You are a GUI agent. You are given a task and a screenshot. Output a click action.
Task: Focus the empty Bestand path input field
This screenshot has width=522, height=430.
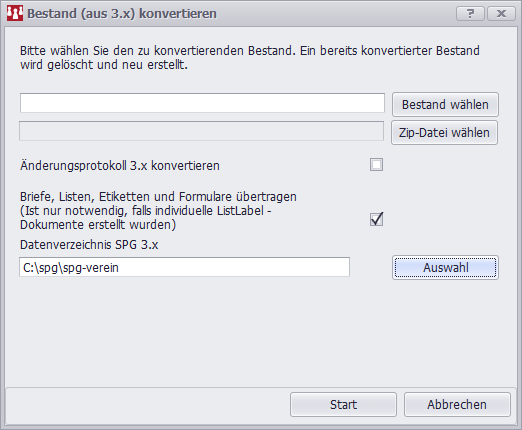click(202, 103)
